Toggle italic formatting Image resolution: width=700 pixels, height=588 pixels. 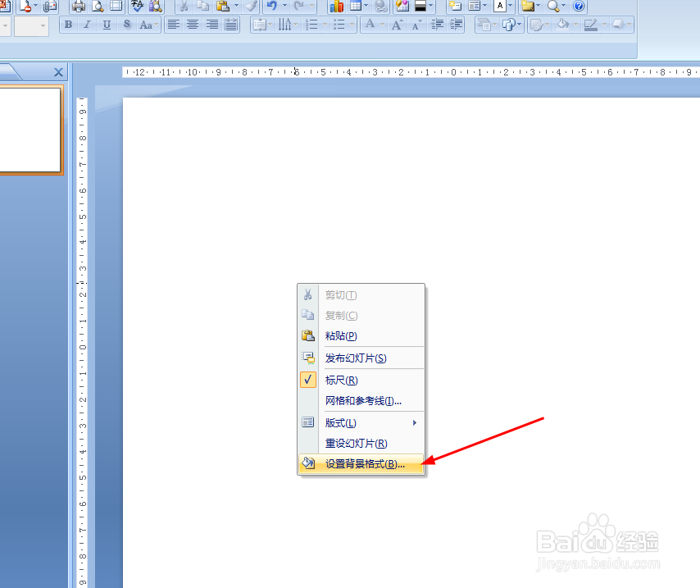coord(88,25)
